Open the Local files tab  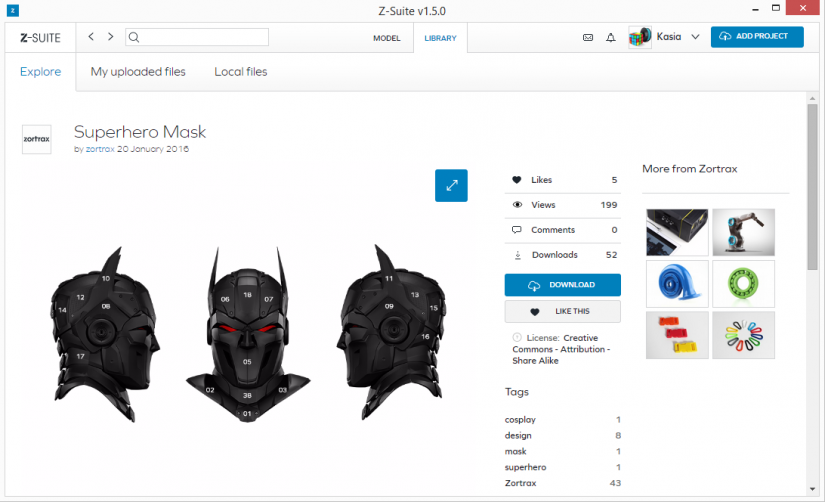pos(240,72)
